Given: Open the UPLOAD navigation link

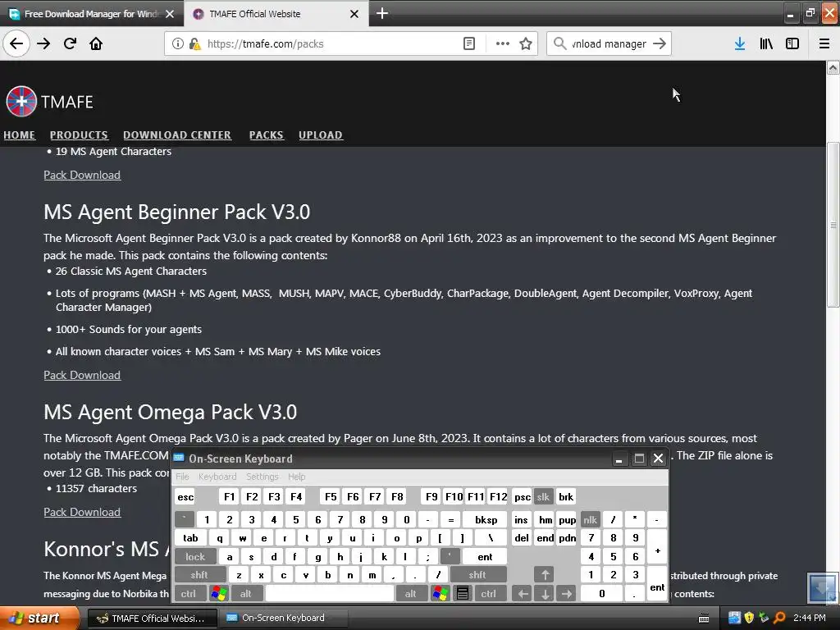Looking at the screenshot, I should pyautogui.click(x=321, y=135).
